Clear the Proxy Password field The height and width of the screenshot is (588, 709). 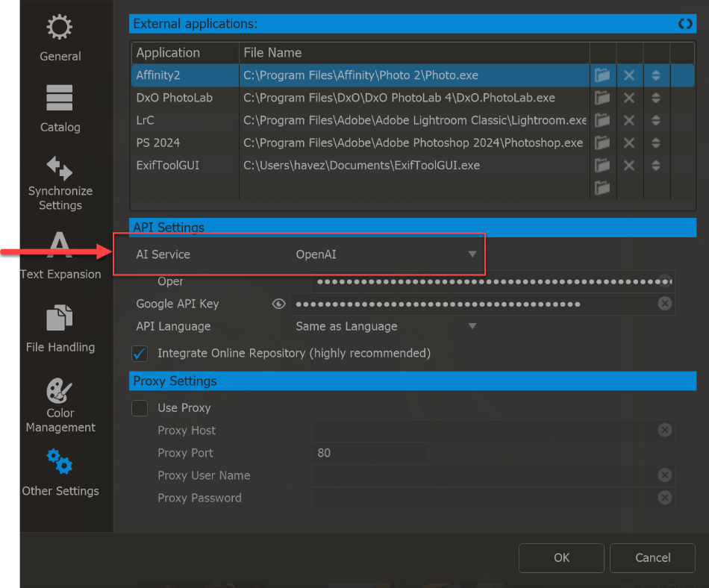(x=665, y=498)
